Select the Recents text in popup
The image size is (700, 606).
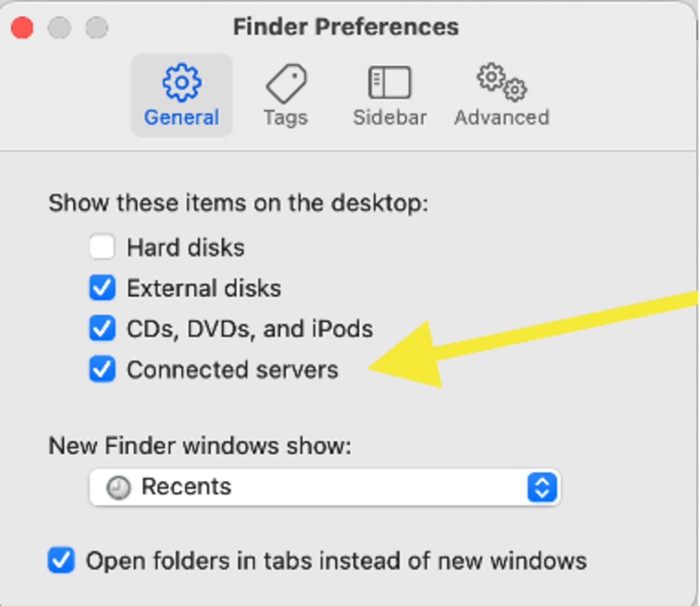click(x=186, y=487)
